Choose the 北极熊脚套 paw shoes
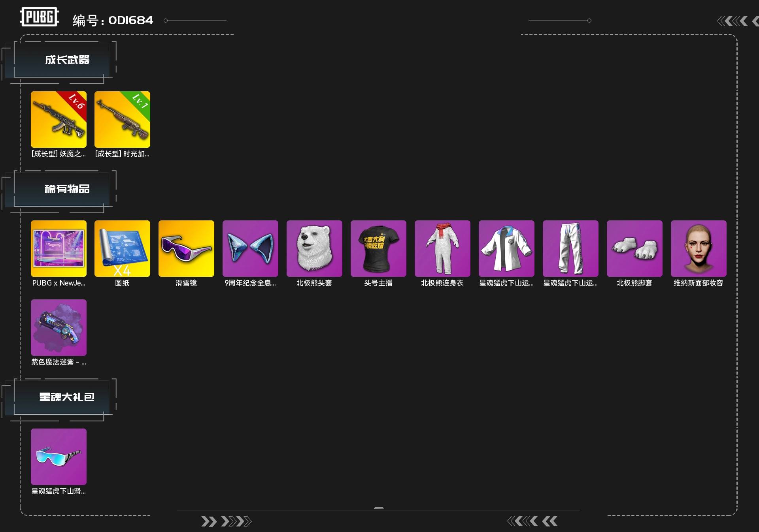Screen dimensions: 759x532 coord(634,248)
